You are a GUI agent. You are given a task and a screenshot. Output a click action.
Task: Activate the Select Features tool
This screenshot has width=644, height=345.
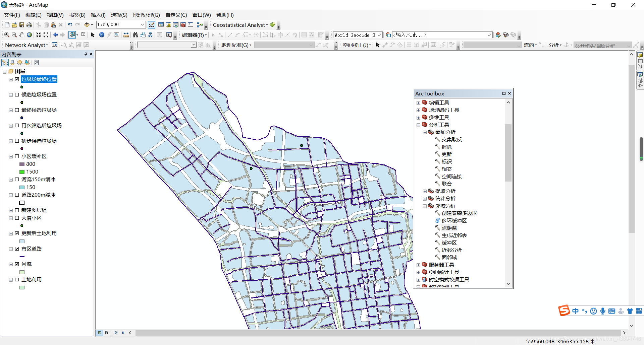pos(72,35)
